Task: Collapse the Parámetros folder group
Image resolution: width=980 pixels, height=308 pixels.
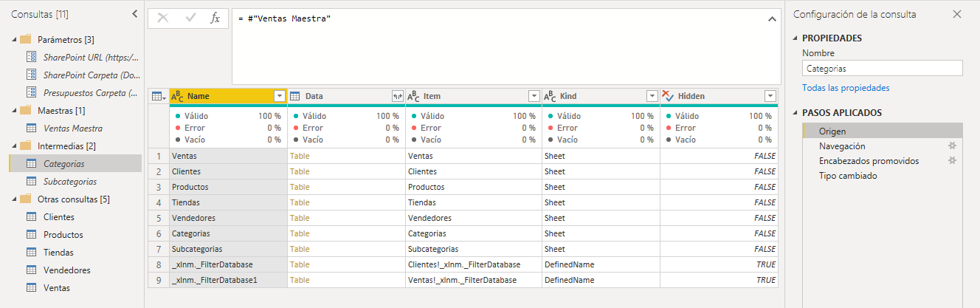Action: click(x=15, y=40)
